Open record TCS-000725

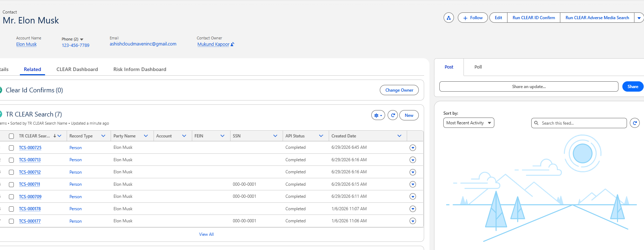pyautogui.click(x=30, y=148)
